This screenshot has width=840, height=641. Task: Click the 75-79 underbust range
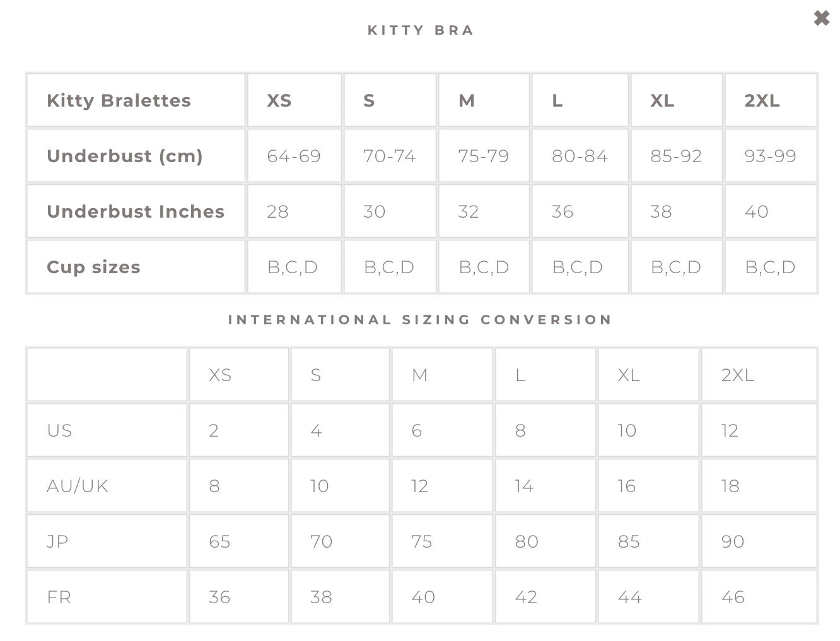click(483, 156)
